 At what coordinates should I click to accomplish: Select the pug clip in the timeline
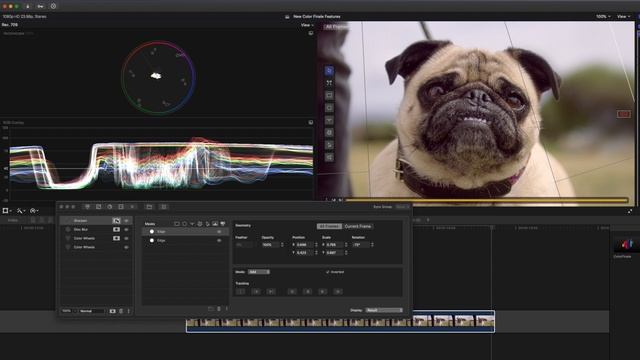point(340,322)
